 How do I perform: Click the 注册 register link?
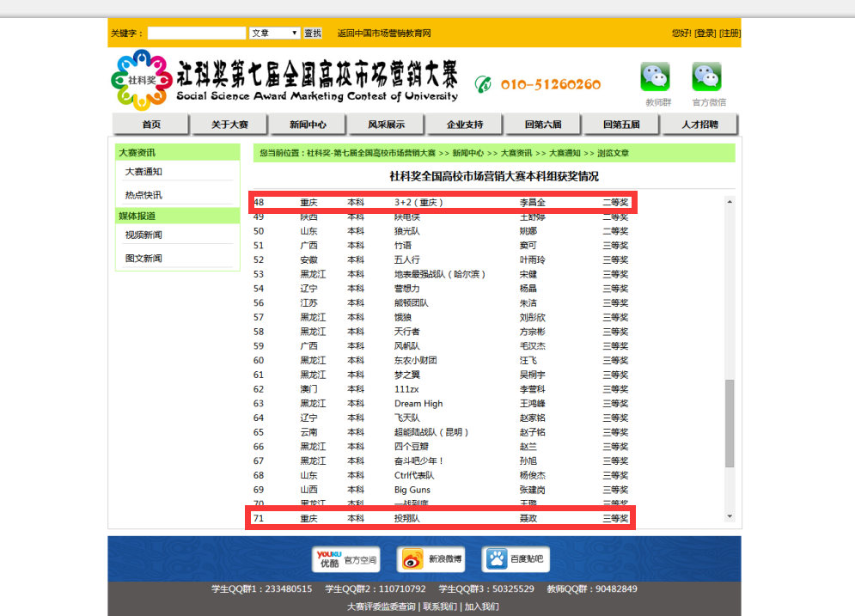[x=730, y=34]
